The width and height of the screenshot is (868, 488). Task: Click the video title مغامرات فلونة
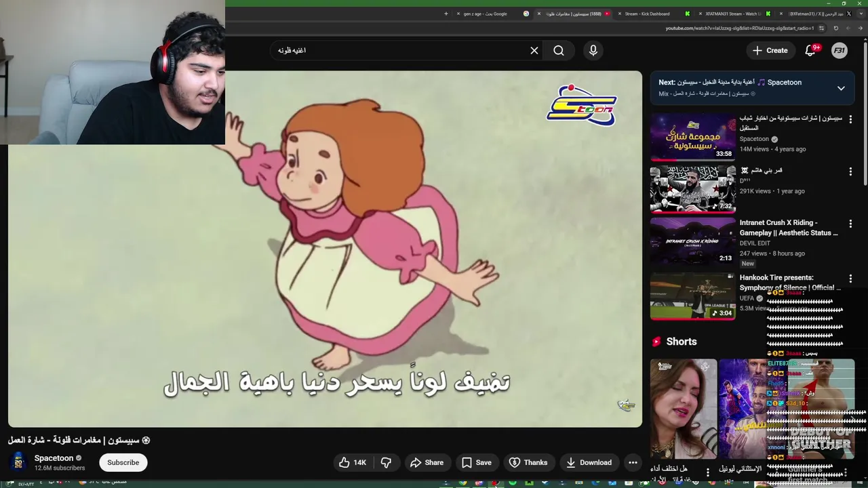click(79, 440)
